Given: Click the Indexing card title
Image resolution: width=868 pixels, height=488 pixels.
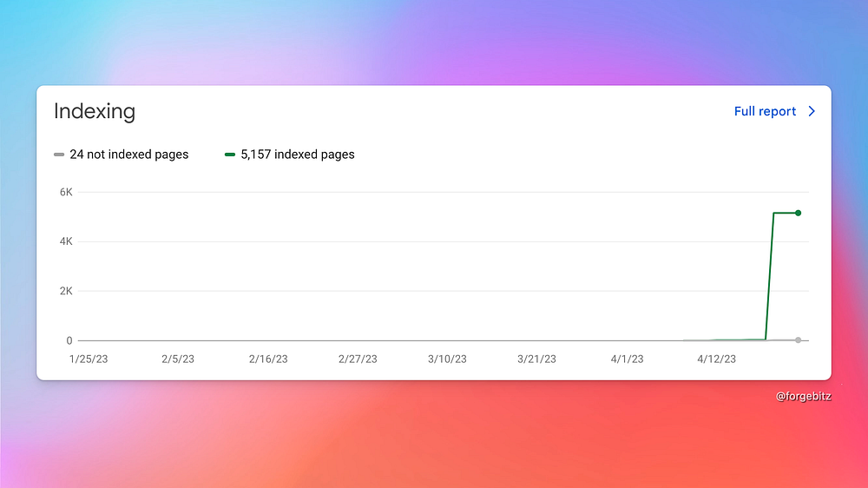Looking at the screenshot, I should [95, 111].
